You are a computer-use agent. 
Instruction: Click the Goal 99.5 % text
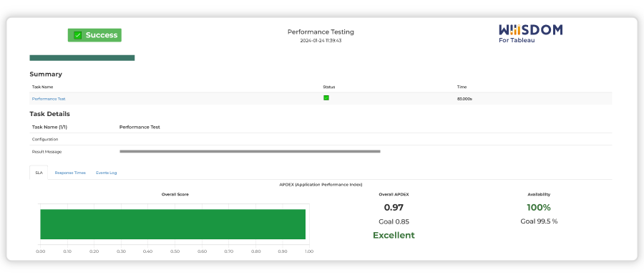coord(539,221)
